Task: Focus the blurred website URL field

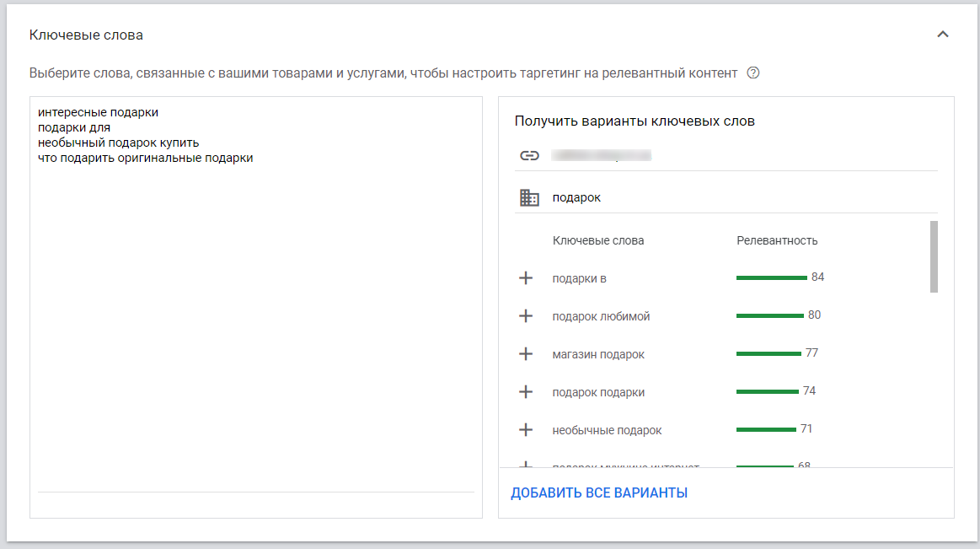Action: coord(602,155)
